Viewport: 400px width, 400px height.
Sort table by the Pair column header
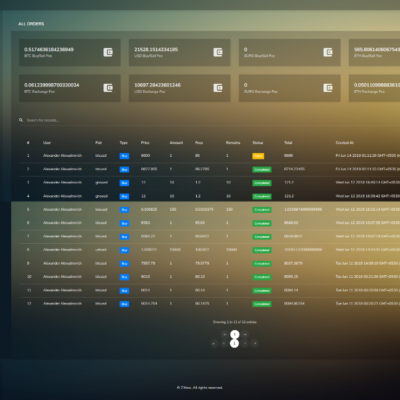pos(98,143)
